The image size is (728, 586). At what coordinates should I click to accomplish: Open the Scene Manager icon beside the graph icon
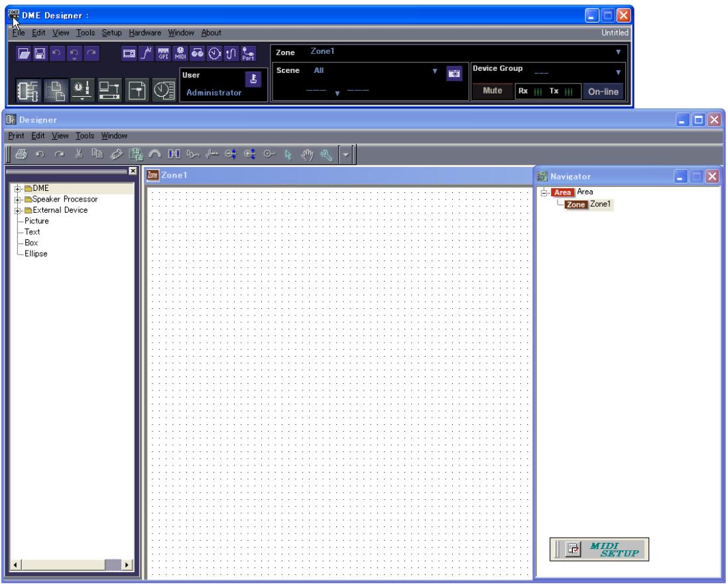point(129,54)
